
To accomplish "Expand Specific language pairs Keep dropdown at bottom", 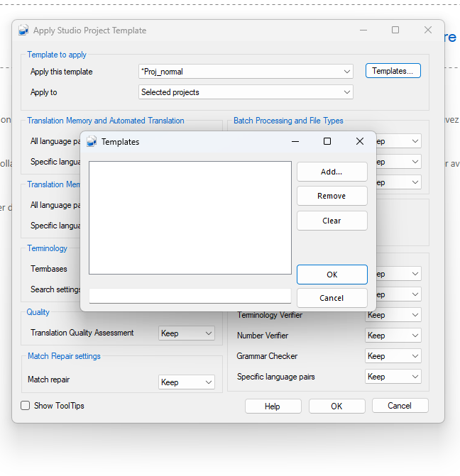I will click(x=393, y=377).
